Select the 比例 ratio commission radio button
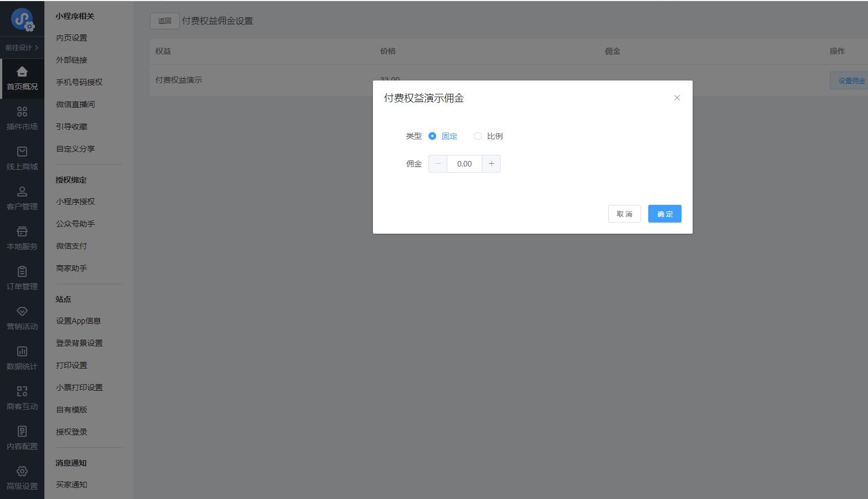The width and height of the screenshot is (868, 499). 477,136
